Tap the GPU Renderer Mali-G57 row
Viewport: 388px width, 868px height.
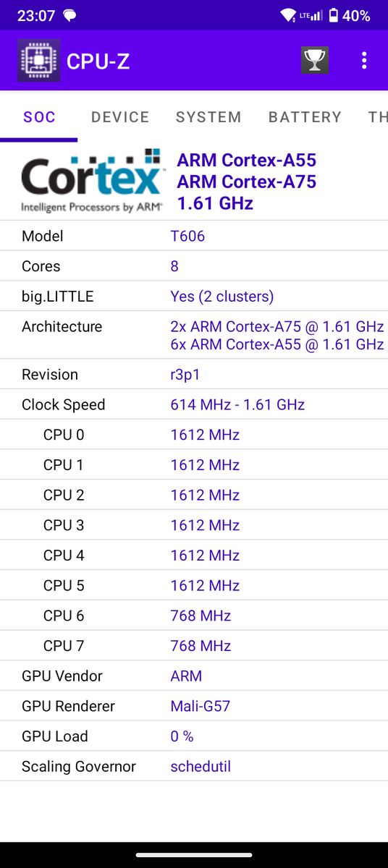[x=194, y=706]
